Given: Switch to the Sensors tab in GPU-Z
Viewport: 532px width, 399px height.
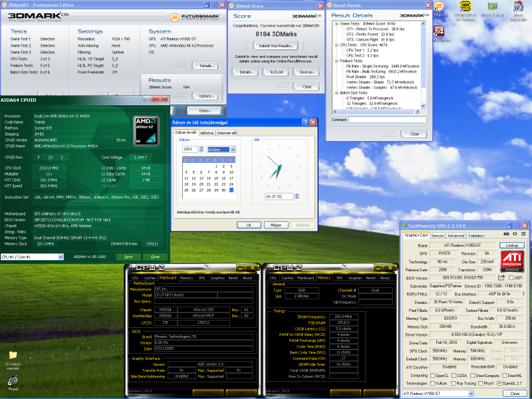Looking at the screenshot, I should [438, 235].
